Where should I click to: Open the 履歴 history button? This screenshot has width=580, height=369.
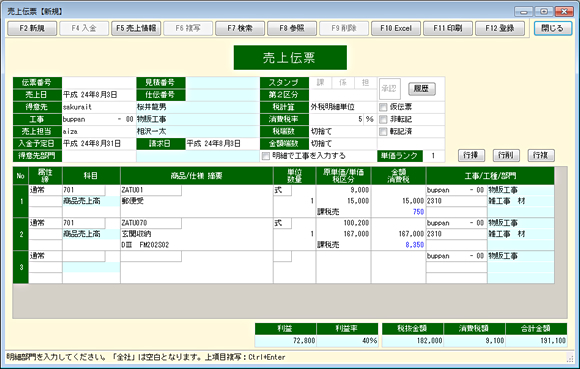421,89
